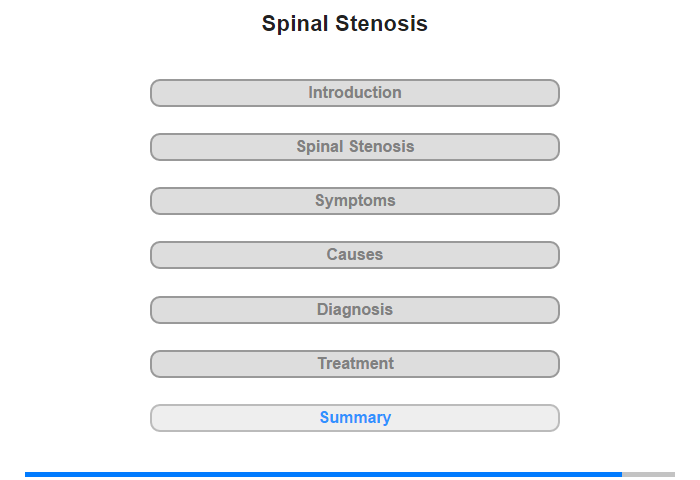Choose Treatment from the section list
This screenshot has height=480, width=700.
point(355,364)
